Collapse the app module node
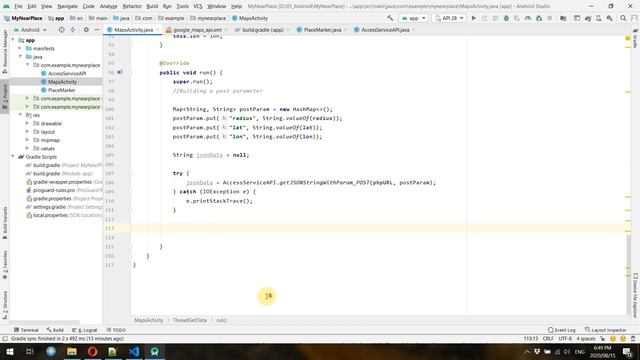640x360 pixels. (x=13, y=40)
